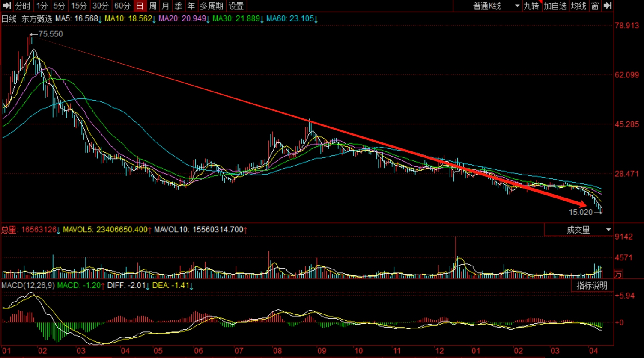
Task: Switch to 月 monthly chart
Action: point(165,6)
